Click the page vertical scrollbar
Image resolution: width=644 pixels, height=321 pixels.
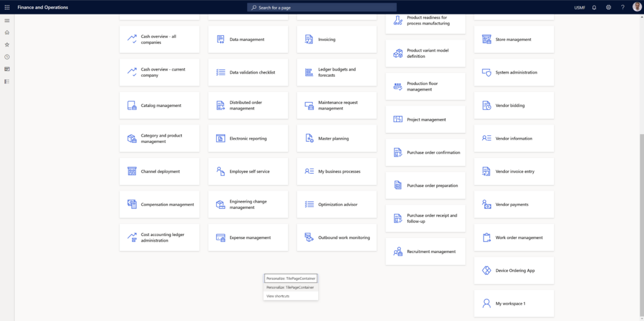click(641, 225)
